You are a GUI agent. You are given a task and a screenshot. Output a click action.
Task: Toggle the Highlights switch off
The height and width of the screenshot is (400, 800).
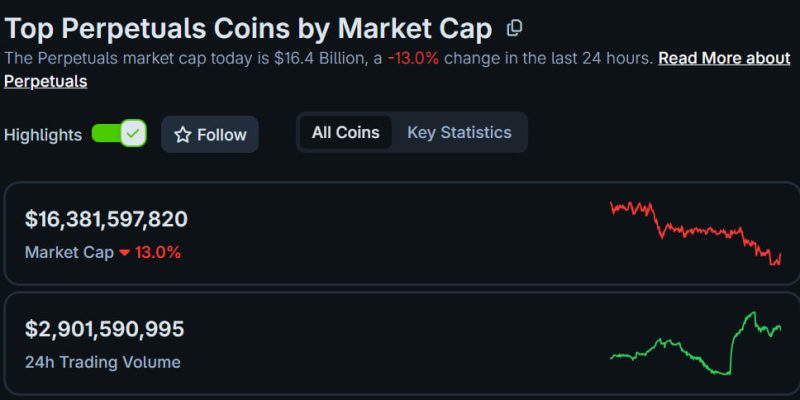(x=119, y=134)
